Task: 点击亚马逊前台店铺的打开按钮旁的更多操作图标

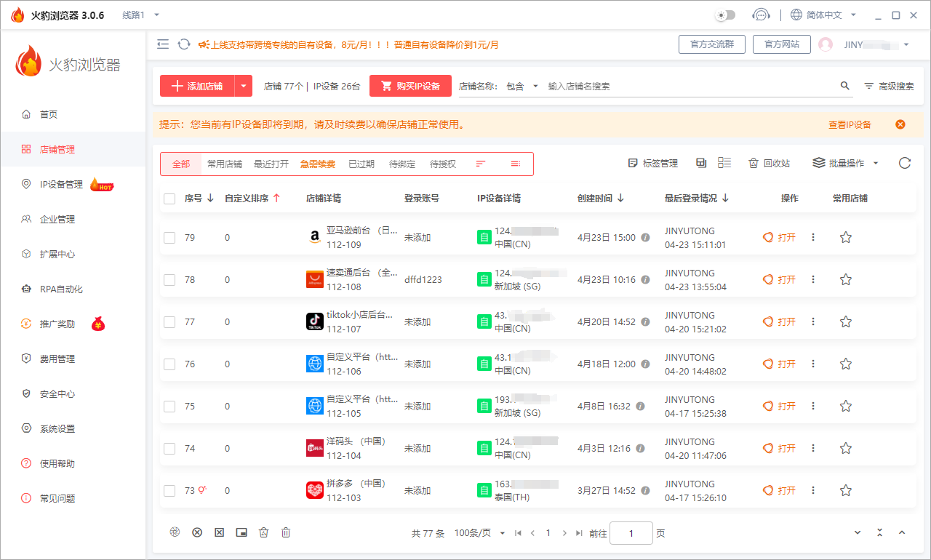Action: (812, 237)
